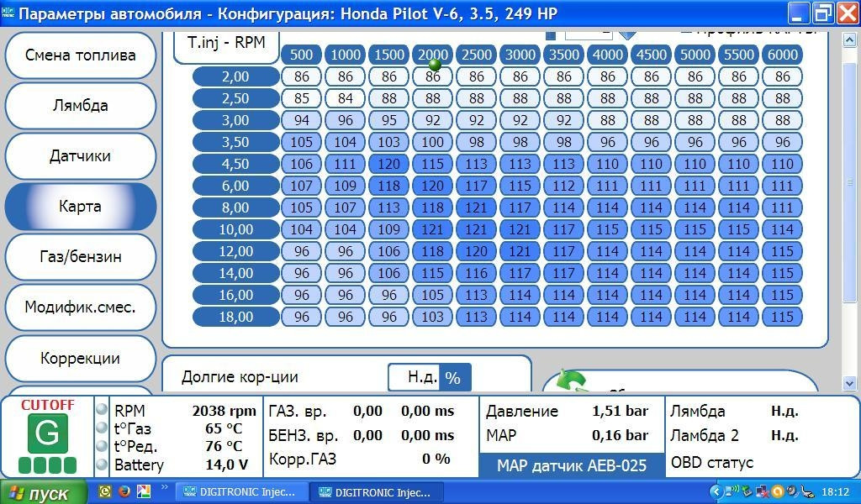Open Firefox from the quick launch bar
This screenshot has height=504, width=861.
124,491
